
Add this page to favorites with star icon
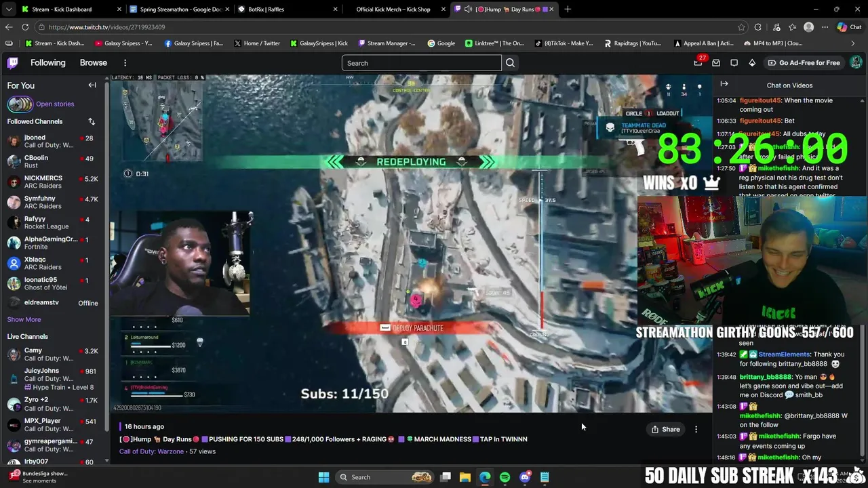coord(741,27)
